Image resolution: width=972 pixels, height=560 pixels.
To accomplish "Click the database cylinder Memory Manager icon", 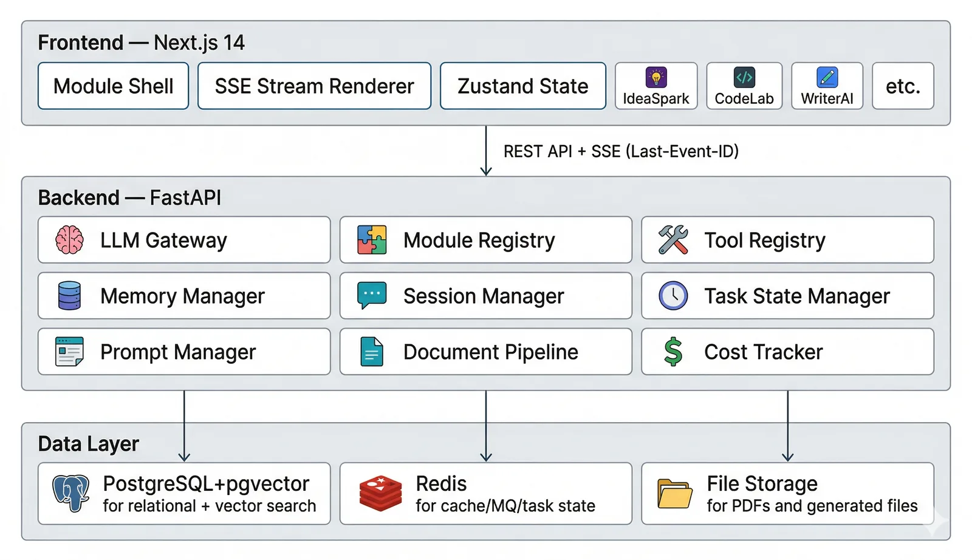I will tap(69, 296).
